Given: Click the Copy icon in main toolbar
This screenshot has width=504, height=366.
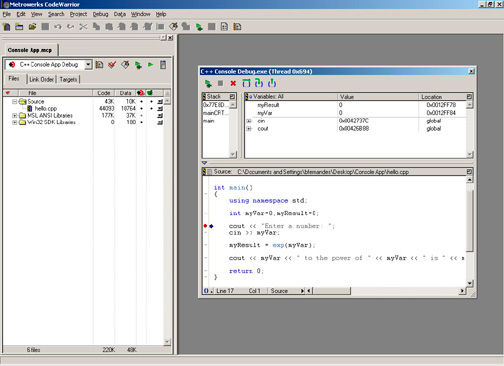Looking at the screenshot, I should coord(96,27).
